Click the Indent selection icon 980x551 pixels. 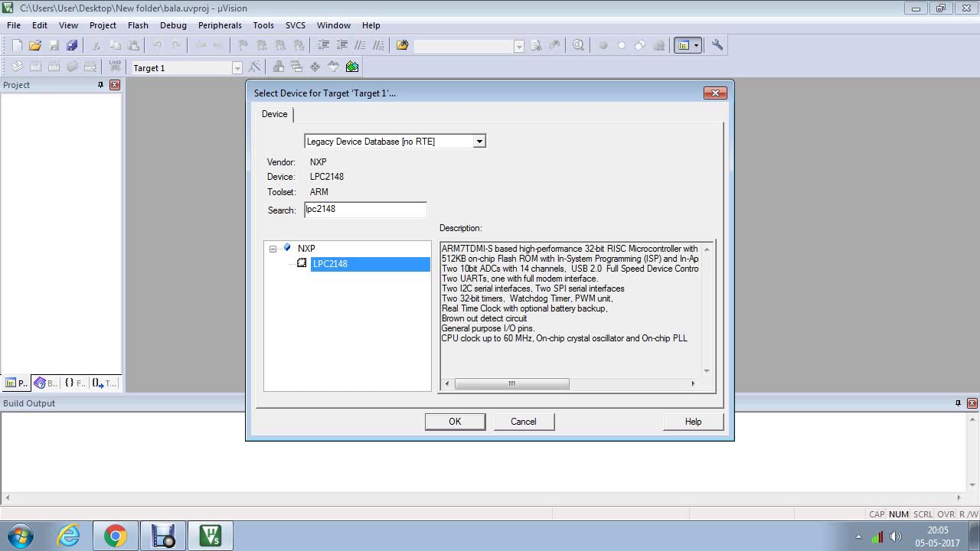click(x=323, y=45)
